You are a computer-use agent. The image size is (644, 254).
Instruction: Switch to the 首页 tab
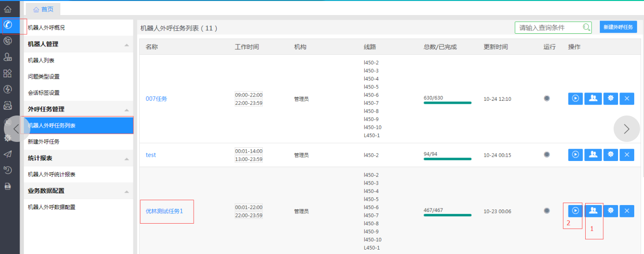coord(44,9)
